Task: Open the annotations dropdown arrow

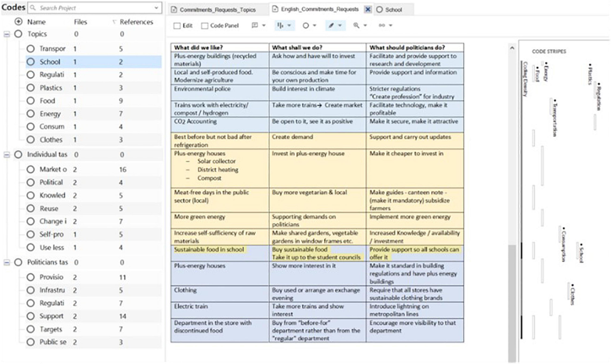Action: (264, 25)
